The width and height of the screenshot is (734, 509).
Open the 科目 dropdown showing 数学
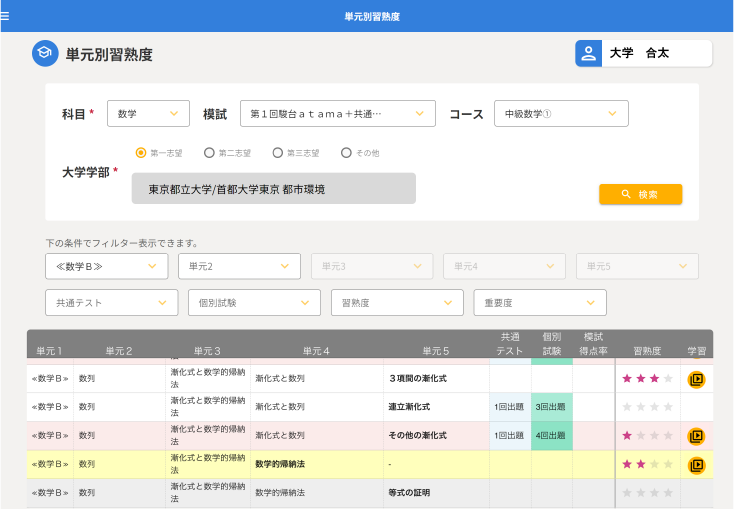(x=148, y=113)
